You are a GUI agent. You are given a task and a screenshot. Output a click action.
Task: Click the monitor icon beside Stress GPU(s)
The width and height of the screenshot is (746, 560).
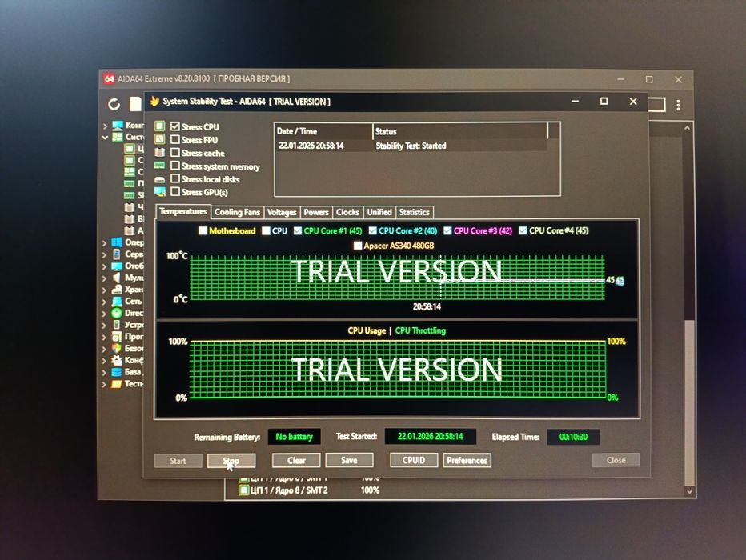(160, 191)
